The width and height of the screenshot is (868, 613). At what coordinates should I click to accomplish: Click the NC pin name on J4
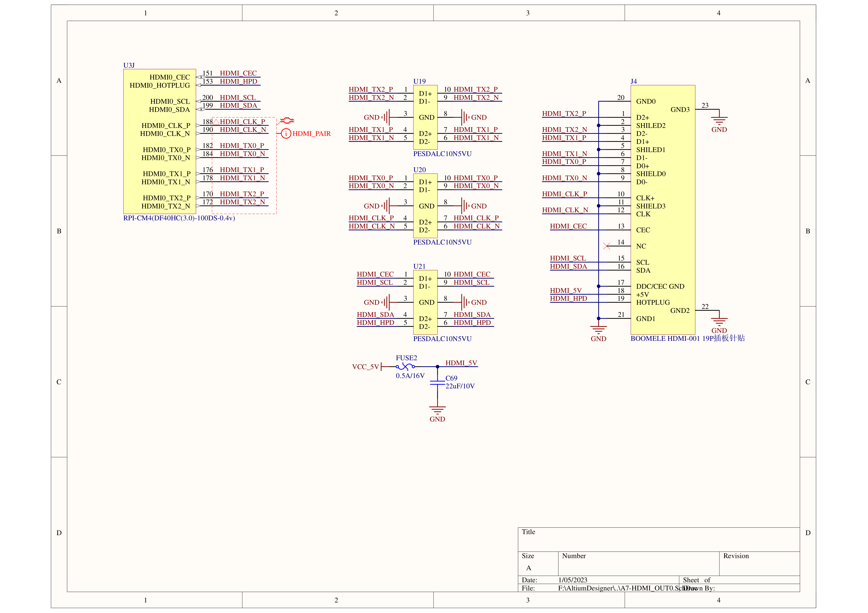(641, 246)
